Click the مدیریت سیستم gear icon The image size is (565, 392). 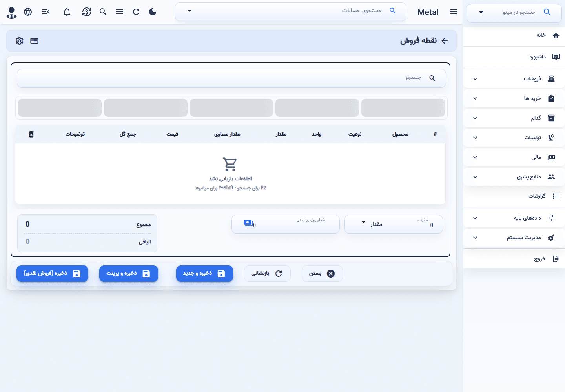(x=551, y=238)
